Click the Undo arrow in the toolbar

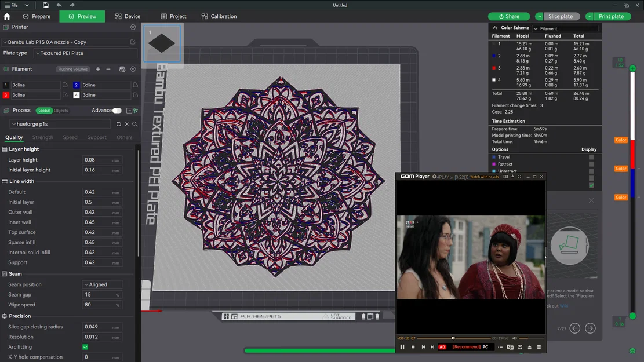58,5
